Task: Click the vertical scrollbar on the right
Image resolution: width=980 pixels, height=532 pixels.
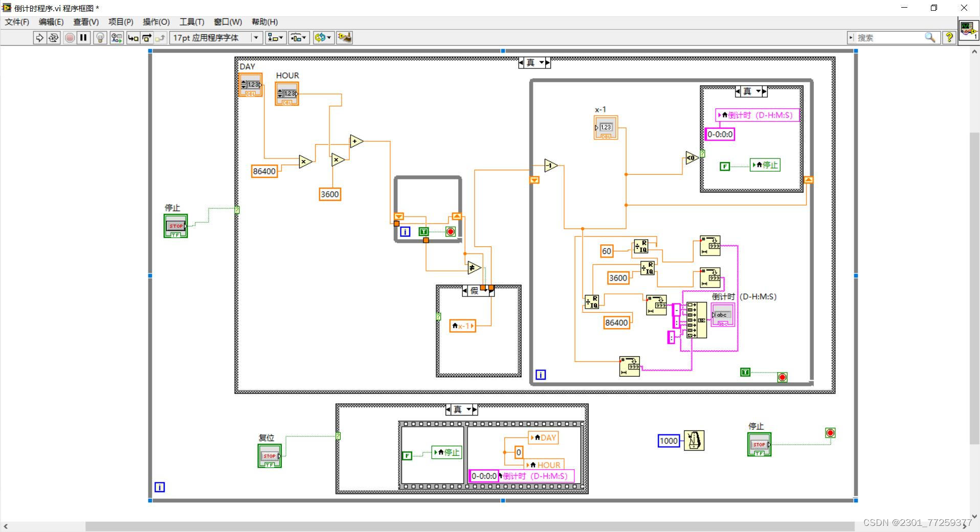Action: click(x=974, y=288)
